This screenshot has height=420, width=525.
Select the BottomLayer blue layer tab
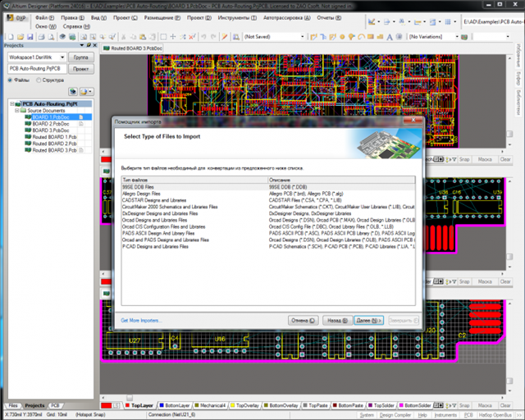174,405
